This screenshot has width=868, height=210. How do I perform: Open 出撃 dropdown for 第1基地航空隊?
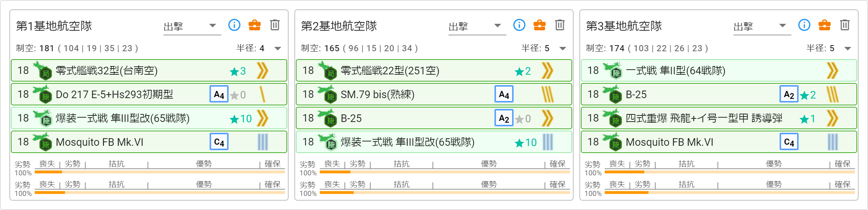click(192, 26)
